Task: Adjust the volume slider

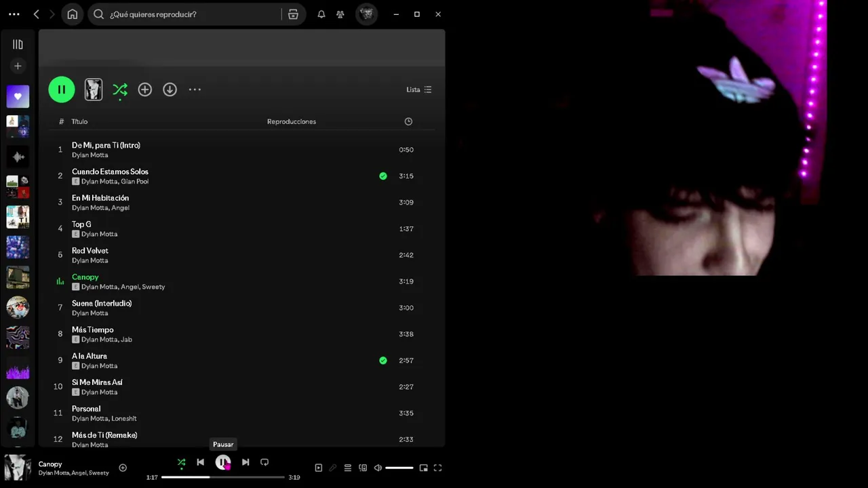Action: point(399,468)
